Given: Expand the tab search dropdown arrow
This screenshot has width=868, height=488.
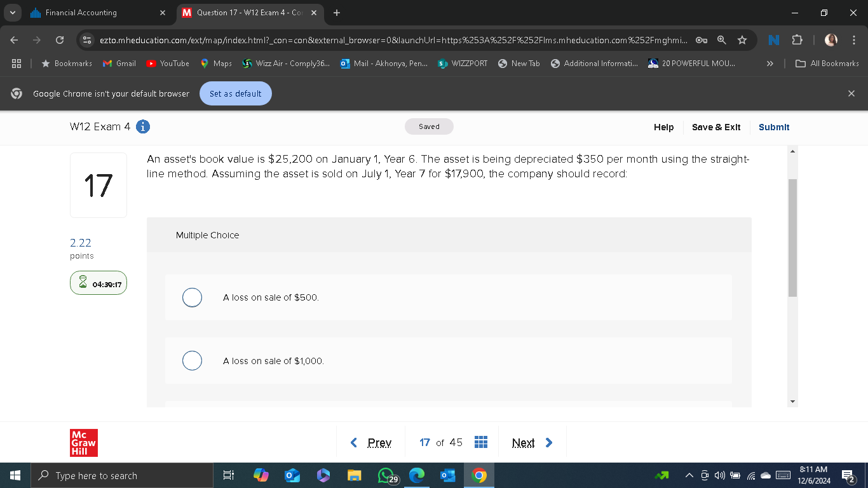Looking at the screenshot, I should pos(13,13).
